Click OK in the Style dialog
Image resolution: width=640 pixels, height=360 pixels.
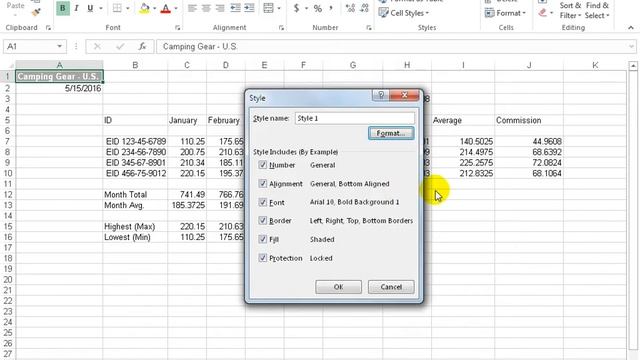[338, 287]
